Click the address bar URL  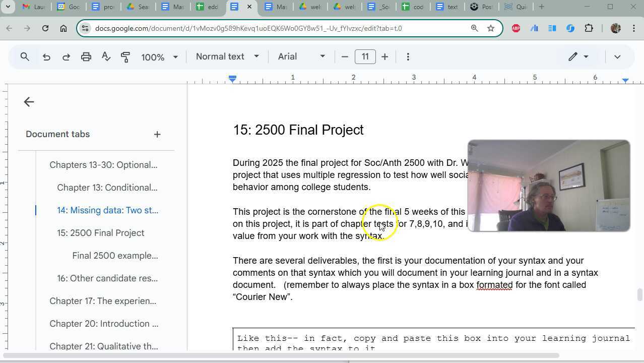248,28
